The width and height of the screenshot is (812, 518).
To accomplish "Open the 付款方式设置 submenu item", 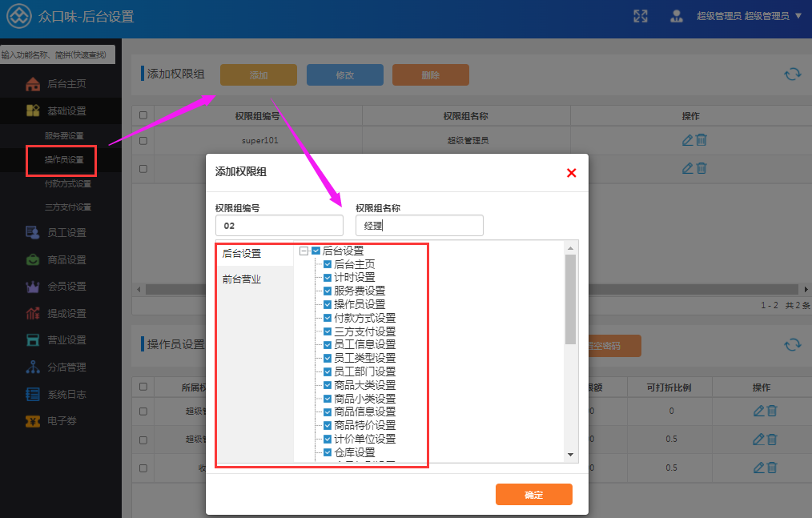I will pos(67,184).
